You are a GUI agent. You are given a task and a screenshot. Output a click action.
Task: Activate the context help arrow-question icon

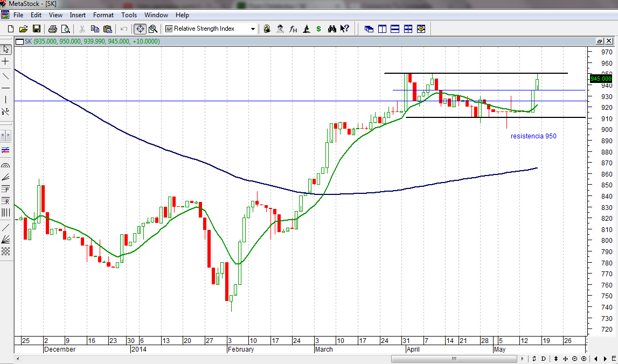(345, 29)
